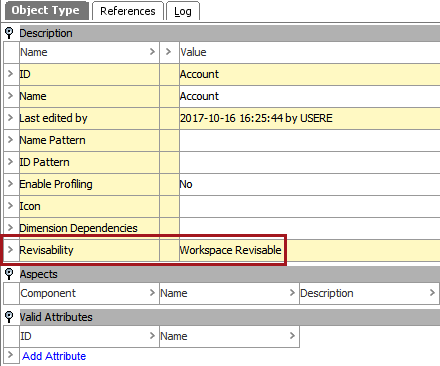This screenshot has height=366, width=440.
Task: Expand the ID row arrow
Action: coord(10,74)
